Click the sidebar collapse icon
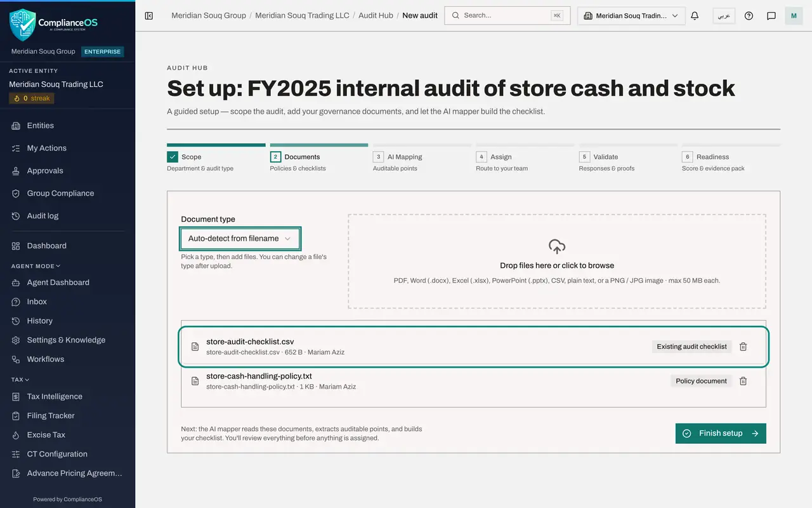The width and height of the screenshot is (812, 508). (x=149, y=15)
